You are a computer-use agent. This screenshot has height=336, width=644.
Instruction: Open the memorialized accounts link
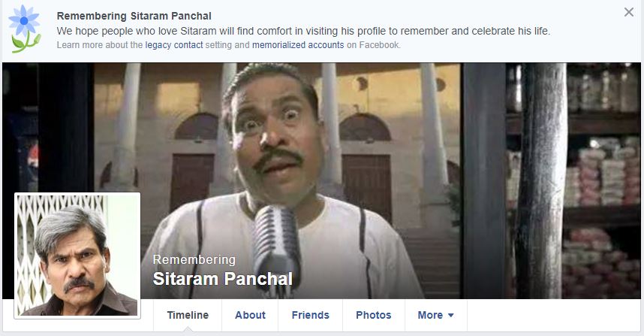coord(298,45)
